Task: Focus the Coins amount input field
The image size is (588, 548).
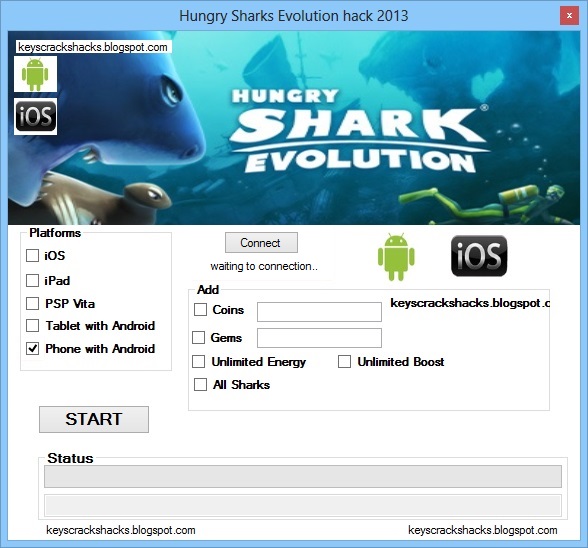Action: click(x=319, y=312)
